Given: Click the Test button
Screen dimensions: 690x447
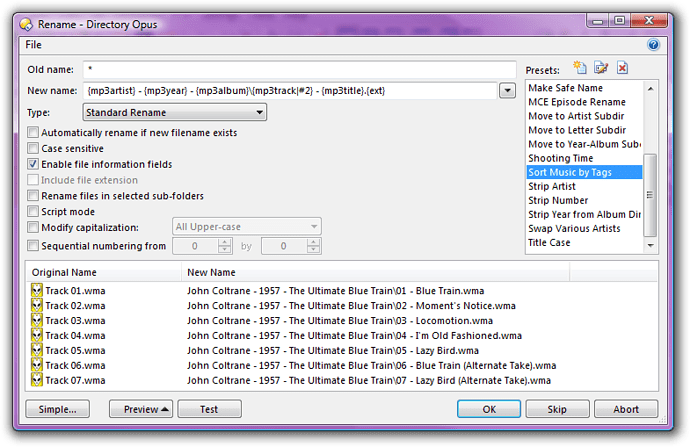Looking at the screenshot, I should pyautogui.click(x=209, y=409).
